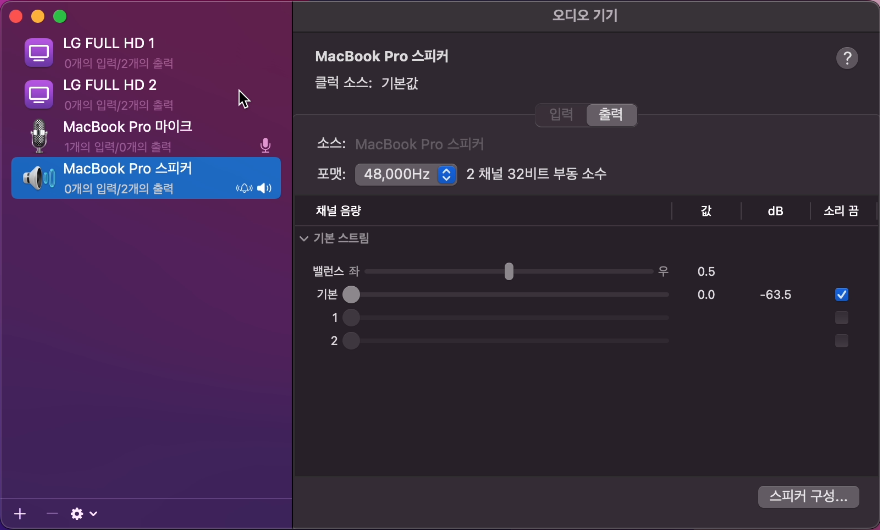Open the gear settings menu
The height and width of the screenshot is (530, 880).
pyautogui.click(x=84, y=514)
